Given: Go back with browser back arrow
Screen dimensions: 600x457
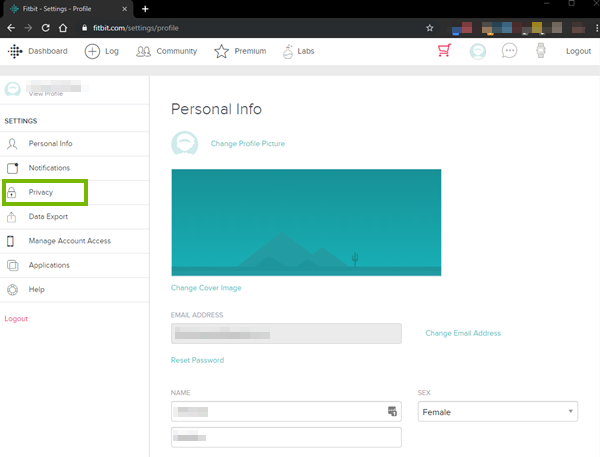Looking at the screenshot, I should pos(11,28).
